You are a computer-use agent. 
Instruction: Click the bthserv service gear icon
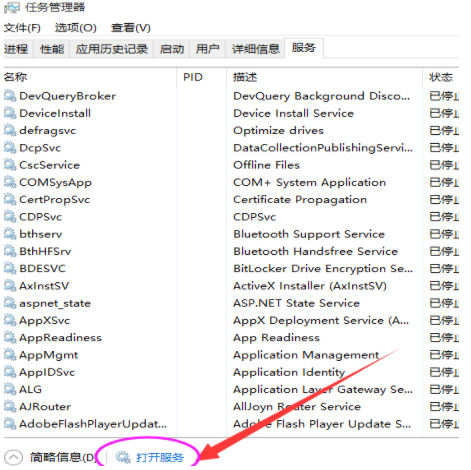[10, 234]
